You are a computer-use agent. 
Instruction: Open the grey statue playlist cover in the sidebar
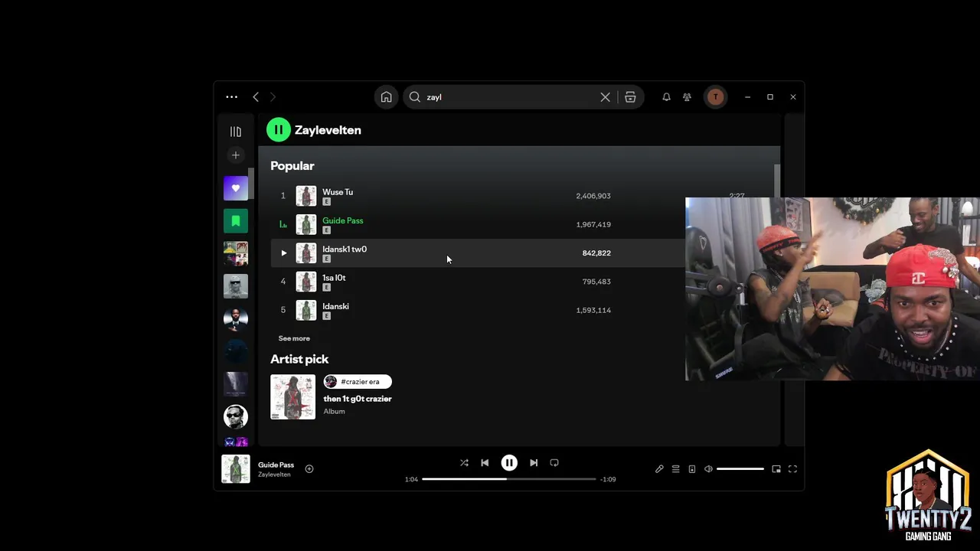(x=236, y=286)
